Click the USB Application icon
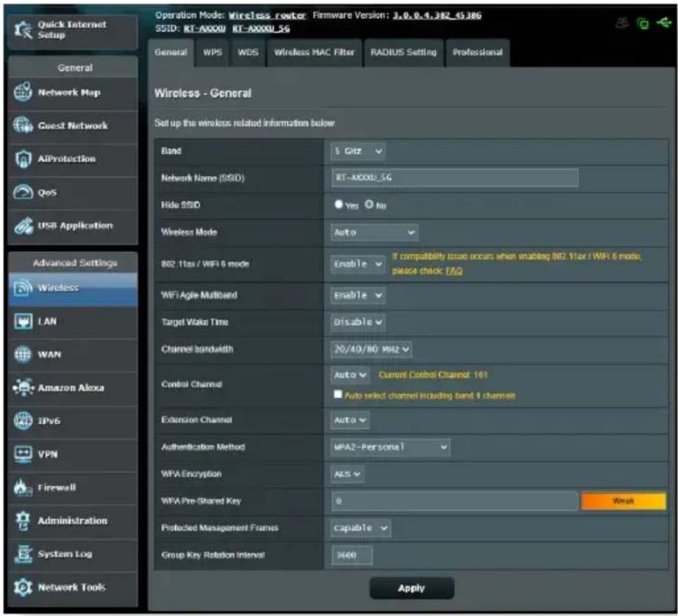Viewport: 678px width, 616px height. click(x=23, y=225)
